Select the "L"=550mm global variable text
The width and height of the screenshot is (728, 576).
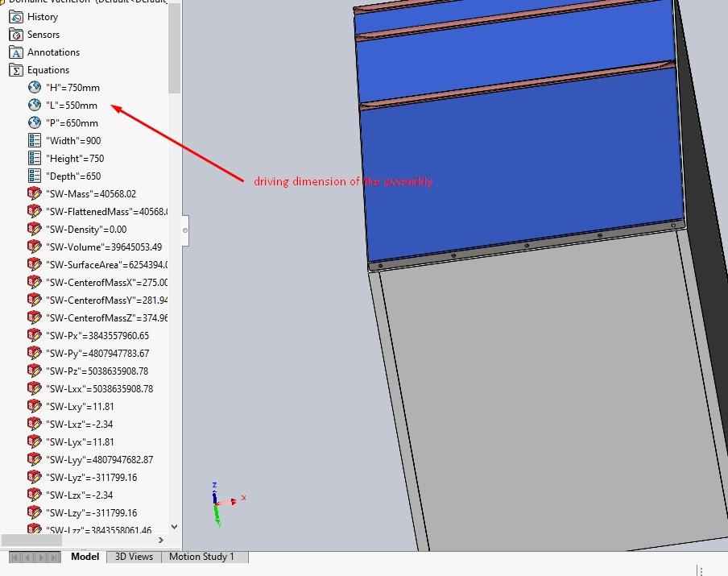tap(72, 106)
